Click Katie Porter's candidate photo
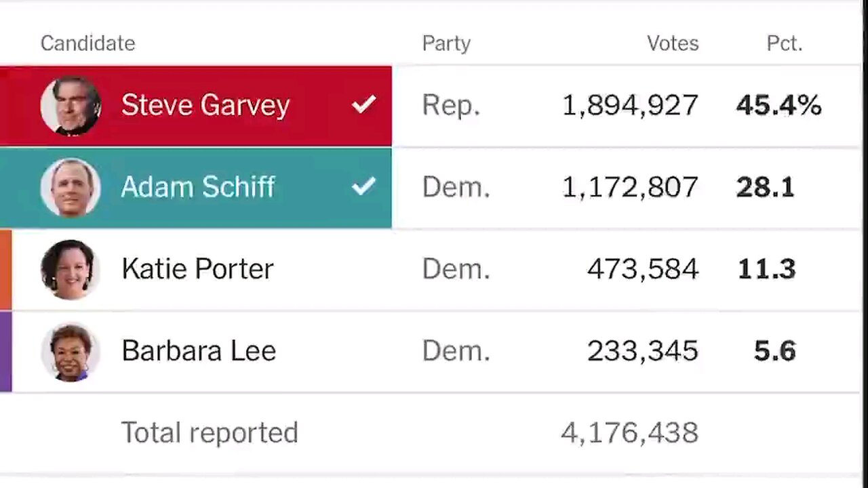This screenshot has height=488, width=868. (71, 269)
